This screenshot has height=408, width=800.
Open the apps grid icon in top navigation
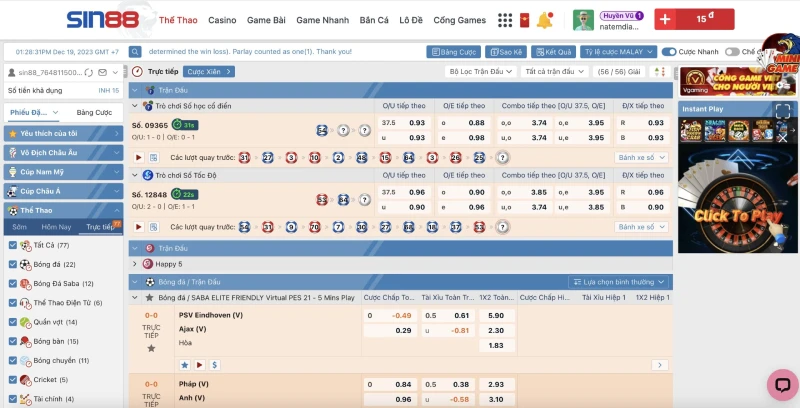coord(505,20)
